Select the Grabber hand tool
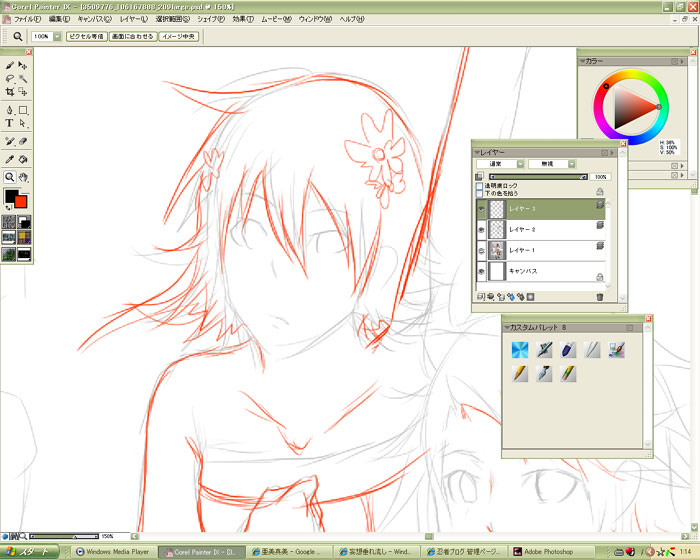The height and width of the screenshot is (560, 700). point(23,177)
